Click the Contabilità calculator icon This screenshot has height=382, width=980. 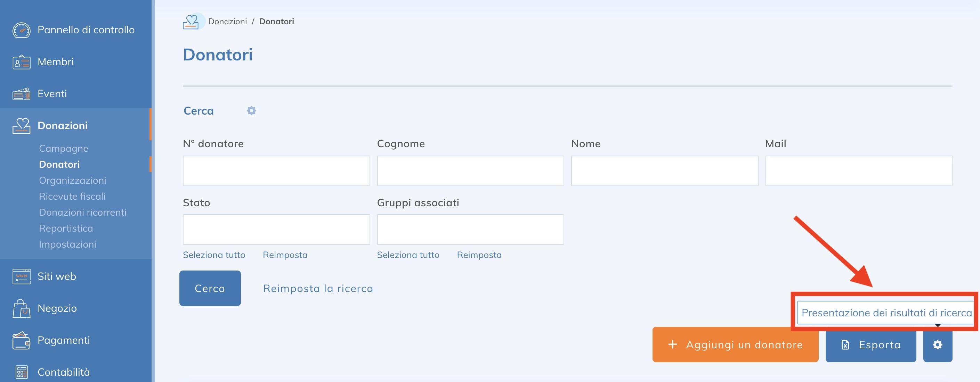tap(21, 372)
